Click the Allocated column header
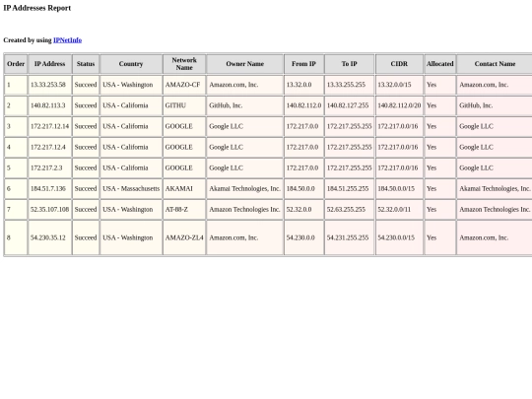Screen dimensions: 532x399 click(440, 64)
